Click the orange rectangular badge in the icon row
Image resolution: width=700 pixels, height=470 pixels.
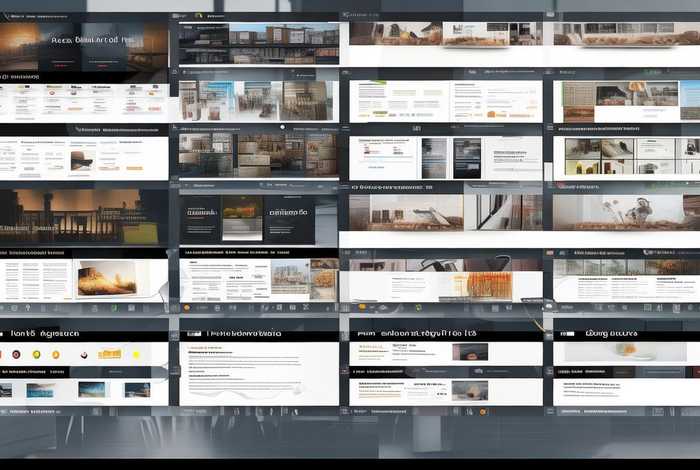(109, 354)
